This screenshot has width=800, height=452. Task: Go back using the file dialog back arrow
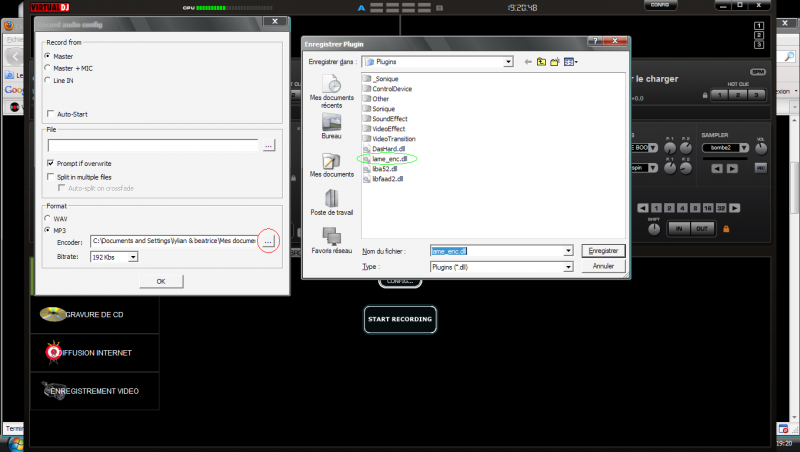click(x=528, y=62)
